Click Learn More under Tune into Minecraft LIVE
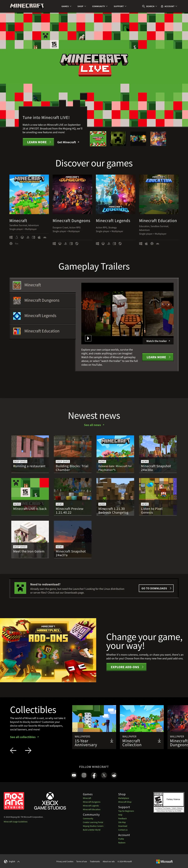Viewport: 188px width, 868px height. tap(38, 142)
